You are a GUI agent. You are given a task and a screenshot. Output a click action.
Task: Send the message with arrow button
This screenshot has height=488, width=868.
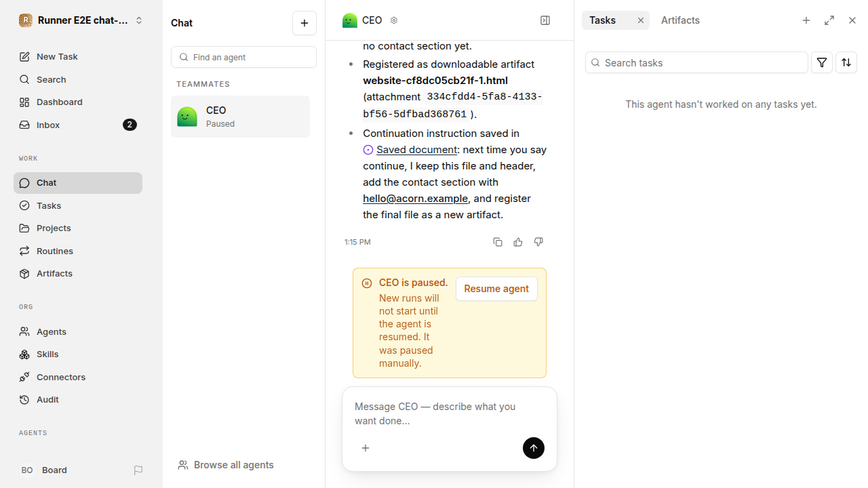coord(534,448)
